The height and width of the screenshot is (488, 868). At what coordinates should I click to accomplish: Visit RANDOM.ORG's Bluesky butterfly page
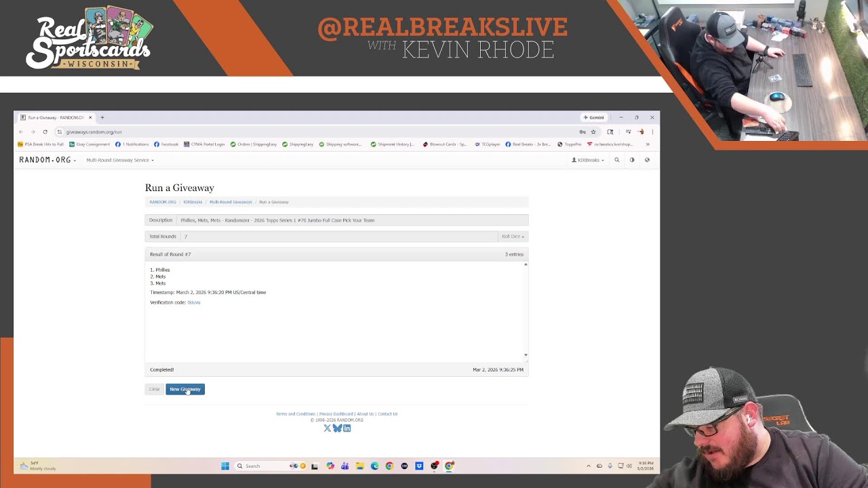(x=337, y=428)
